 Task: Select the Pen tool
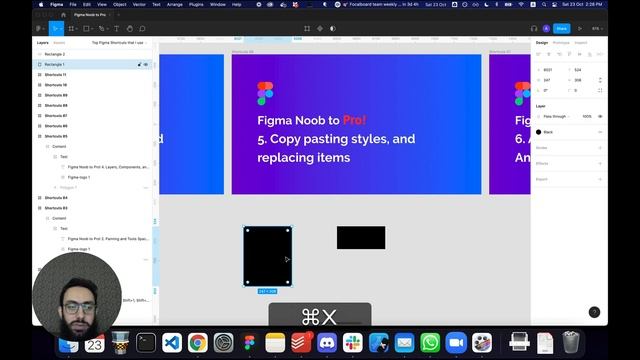pos(101,29)
